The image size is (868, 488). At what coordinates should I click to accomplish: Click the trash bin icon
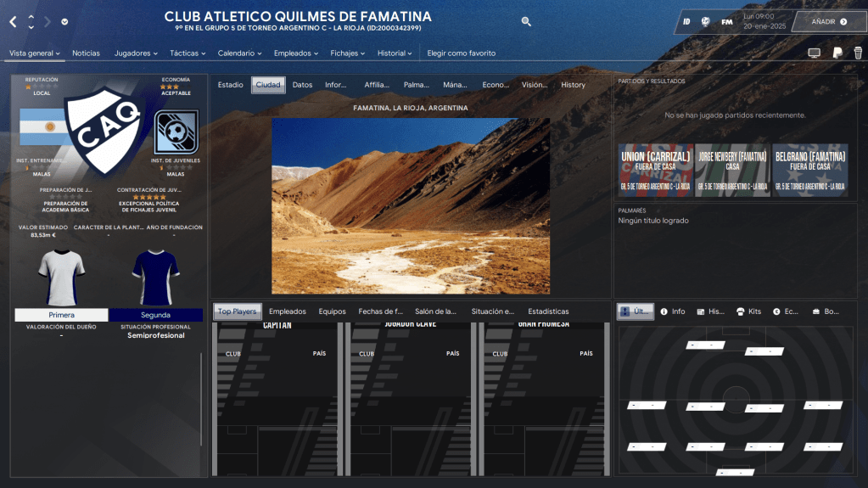(x=858, y=53)
